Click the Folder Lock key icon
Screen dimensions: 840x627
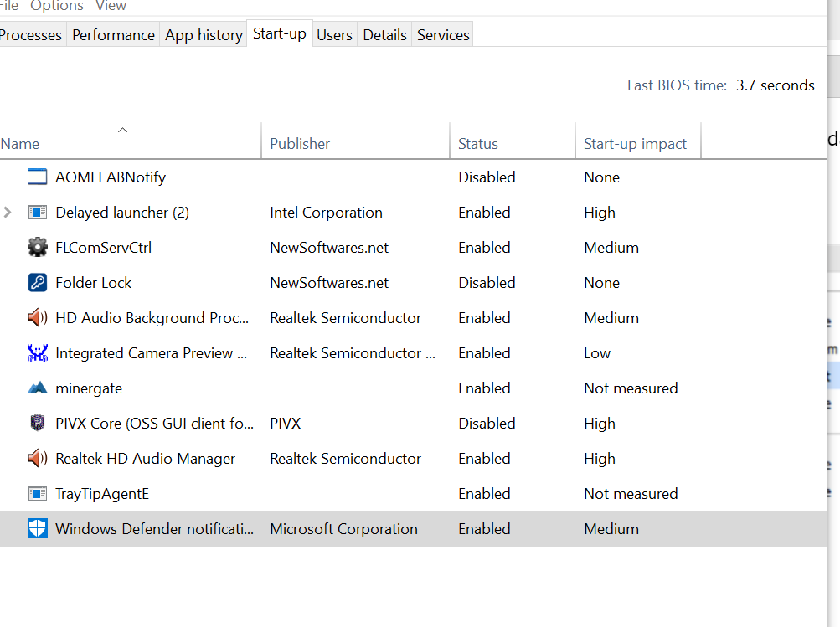coord(38,283)
